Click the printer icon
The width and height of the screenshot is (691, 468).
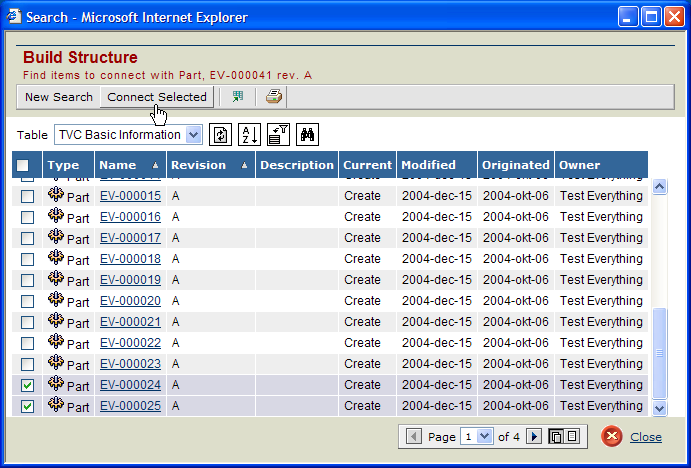click(x=273, y=97)
